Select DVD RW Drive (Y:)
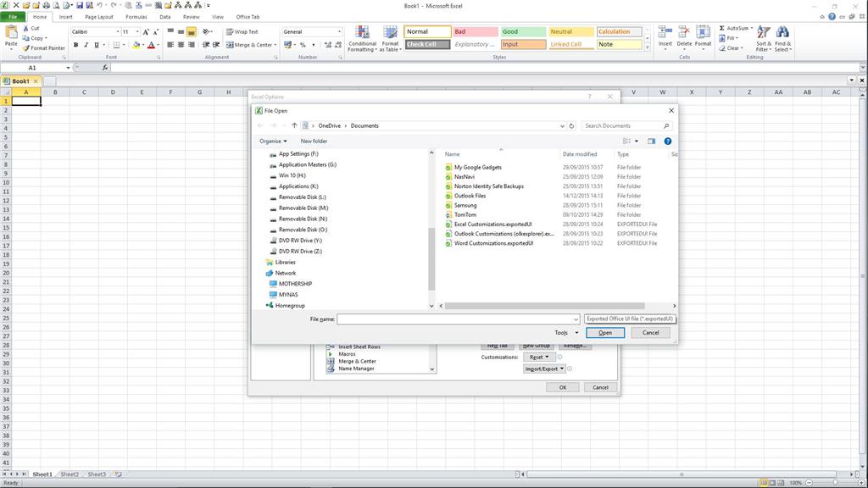 click(x=300, y=240)
